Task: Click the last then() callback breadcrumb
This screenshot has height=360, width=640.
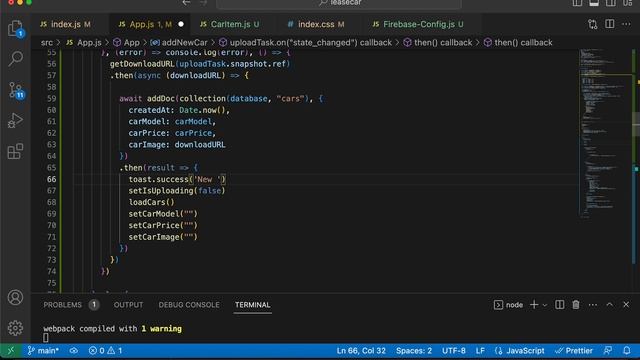Action: coord(518,42)
